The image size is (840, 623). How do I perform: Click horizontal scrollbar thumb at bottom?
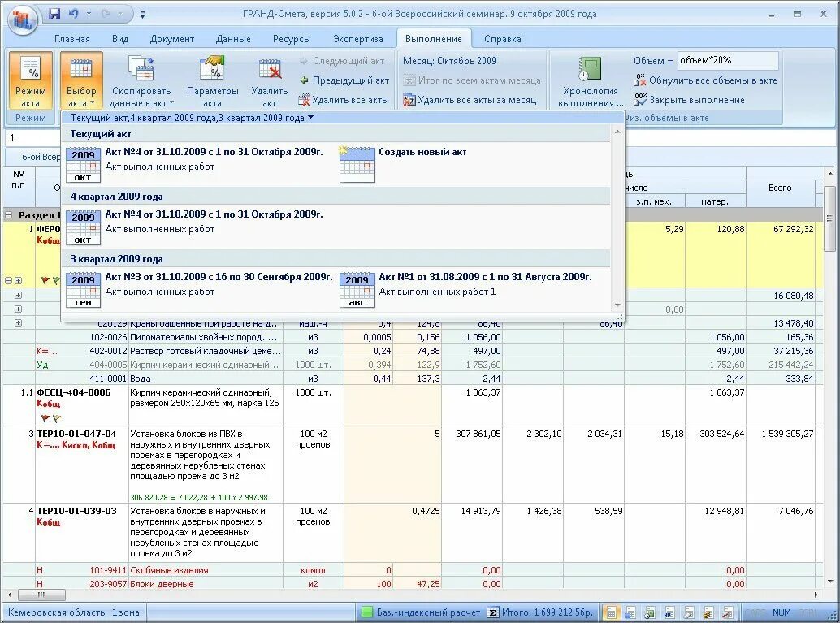click(x=41, y=595)
